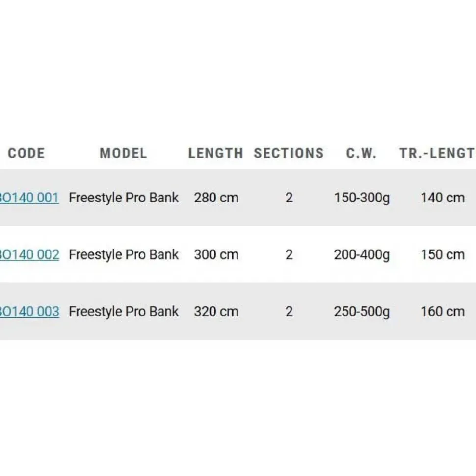Click the TR.-LENGTH column header
Viewport: 476px width, 476px height.
tap(438, 153)
